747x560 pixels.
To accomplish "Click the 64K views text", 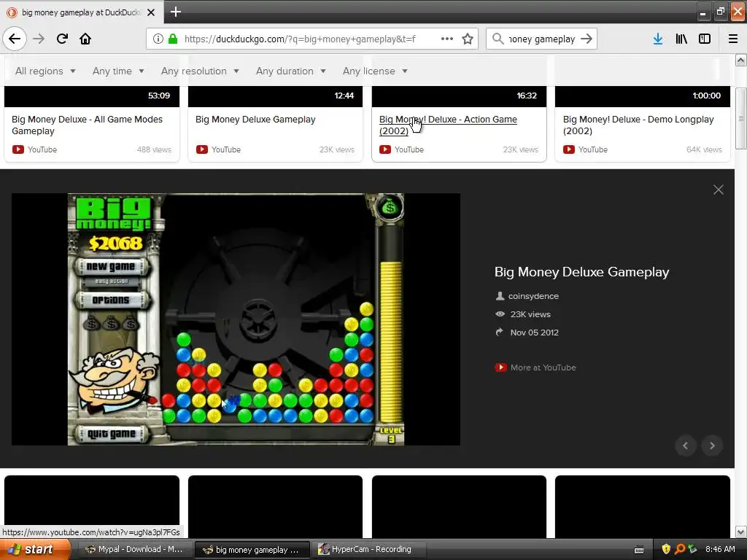I will 704,149.
